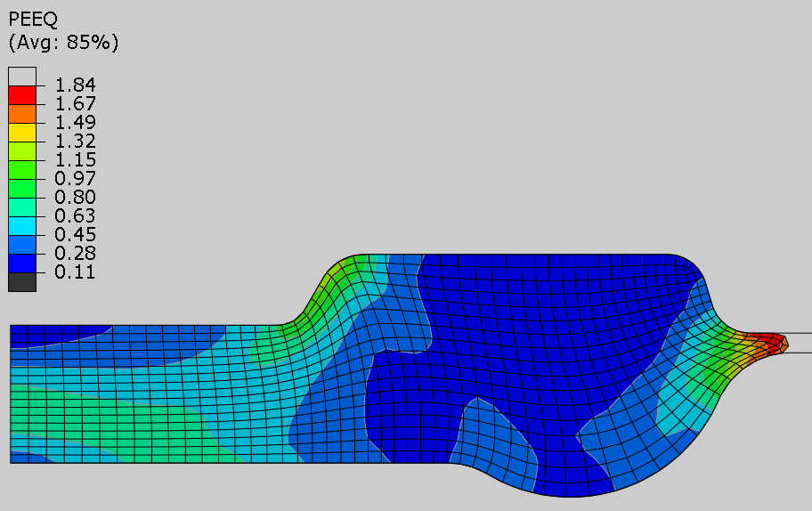Select the orange legend color swatch
This screenshot has height=511, width=812.
(22, 114)
